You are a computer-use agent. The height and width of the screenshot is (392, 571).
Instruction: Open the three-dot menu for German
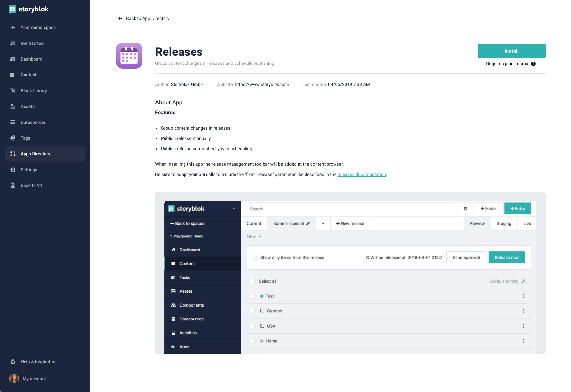click(x=523, y=311)
